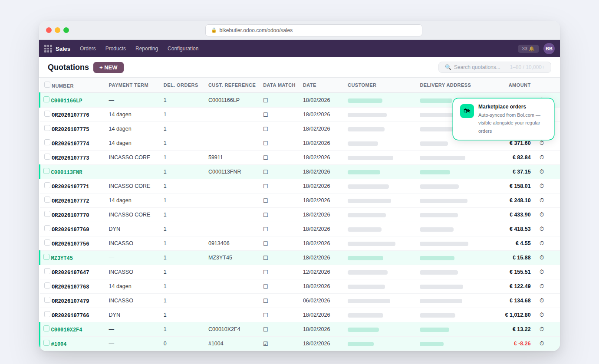The width and height of the screenshot is (599, 364).
Task: Click the green sync icon in Marketplace orders popup
Action: pyautogui.click(x=467, y=111)
